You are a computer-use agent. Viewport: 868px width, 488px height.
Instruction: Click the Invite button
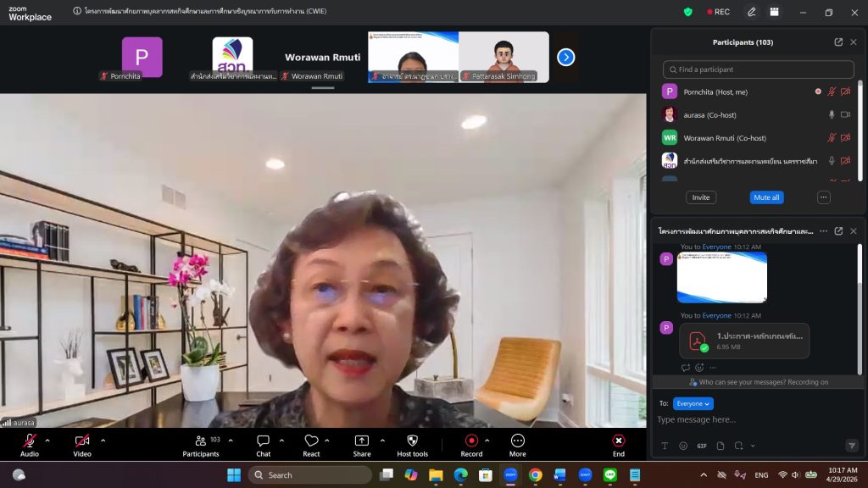click(x=700, y=197)
